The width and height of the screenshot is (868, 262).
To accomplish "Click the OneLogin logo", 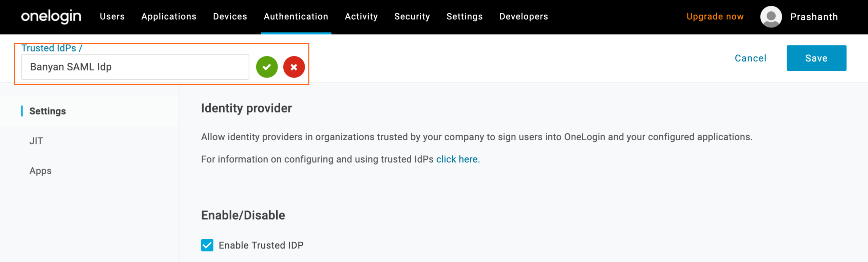I will tap(51, 16).
